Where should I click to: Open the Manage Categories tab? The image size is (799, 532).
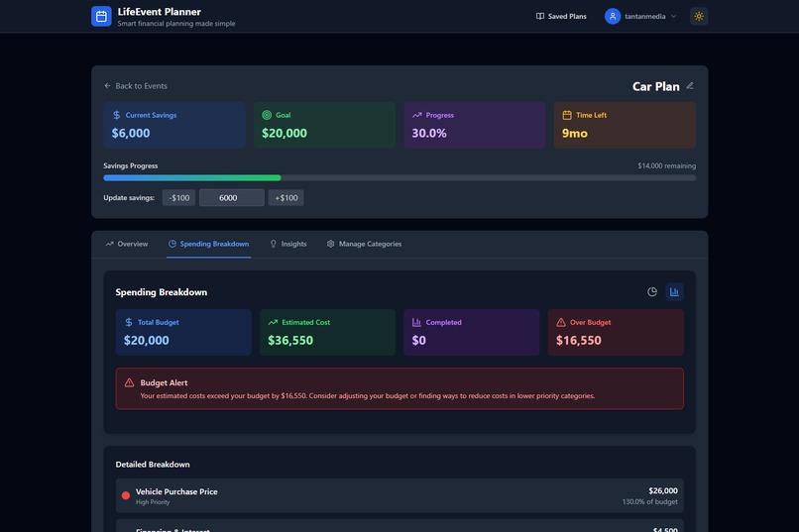(x=365, y=244)
